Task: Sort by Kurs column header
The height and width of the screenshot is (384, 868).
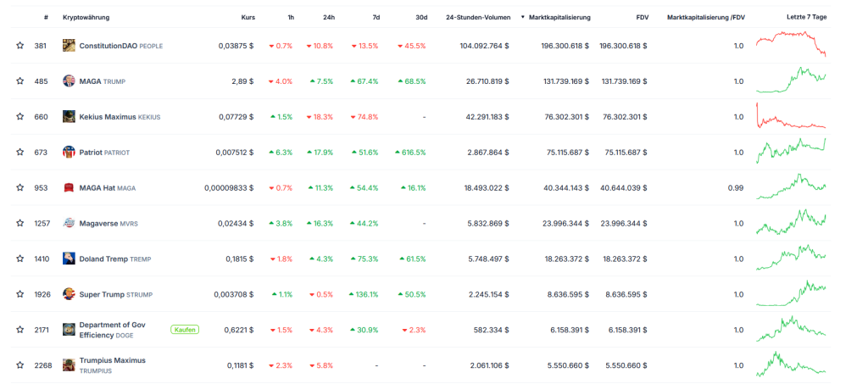Action: coord(248,17)
